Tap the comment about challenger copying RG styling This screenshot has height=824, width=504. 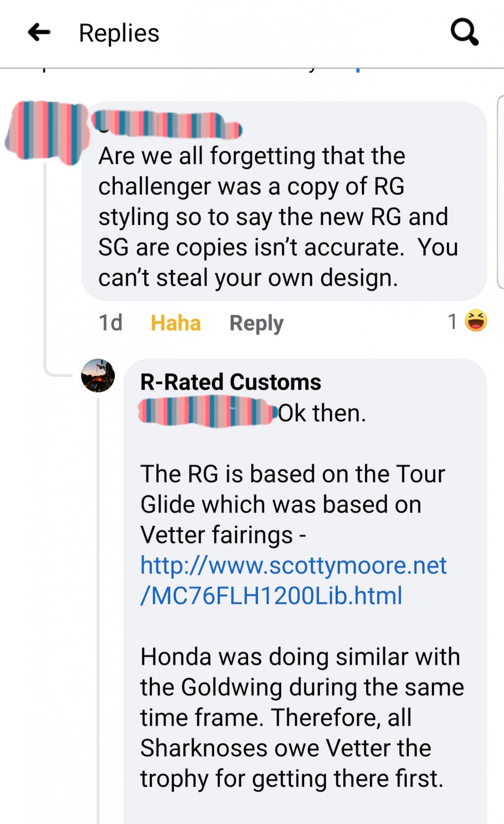(278, 216)
